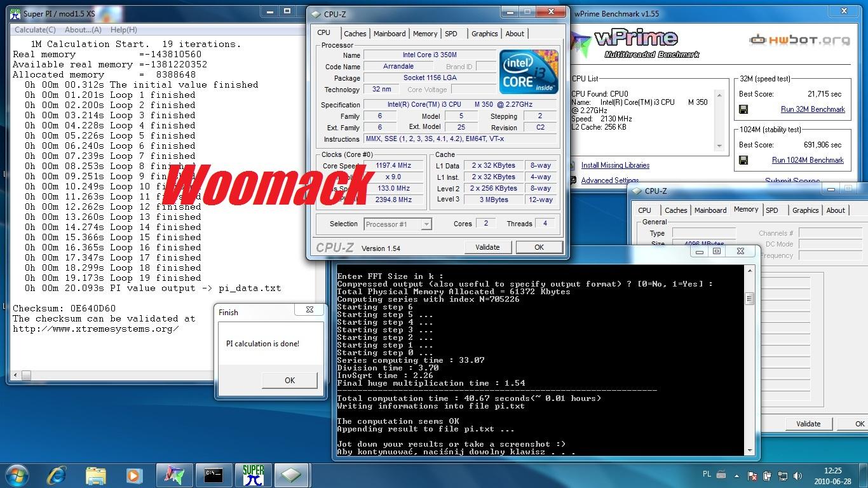Click Validate in front CPU-Z window

[x=488, y=247]
